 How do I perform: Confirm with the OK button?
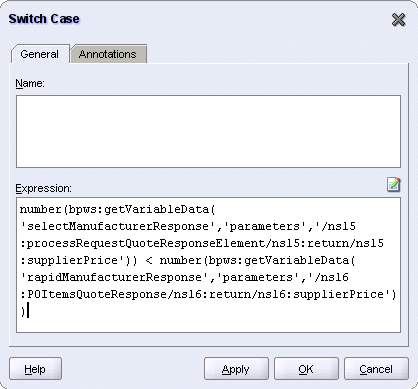pos(306,369)
